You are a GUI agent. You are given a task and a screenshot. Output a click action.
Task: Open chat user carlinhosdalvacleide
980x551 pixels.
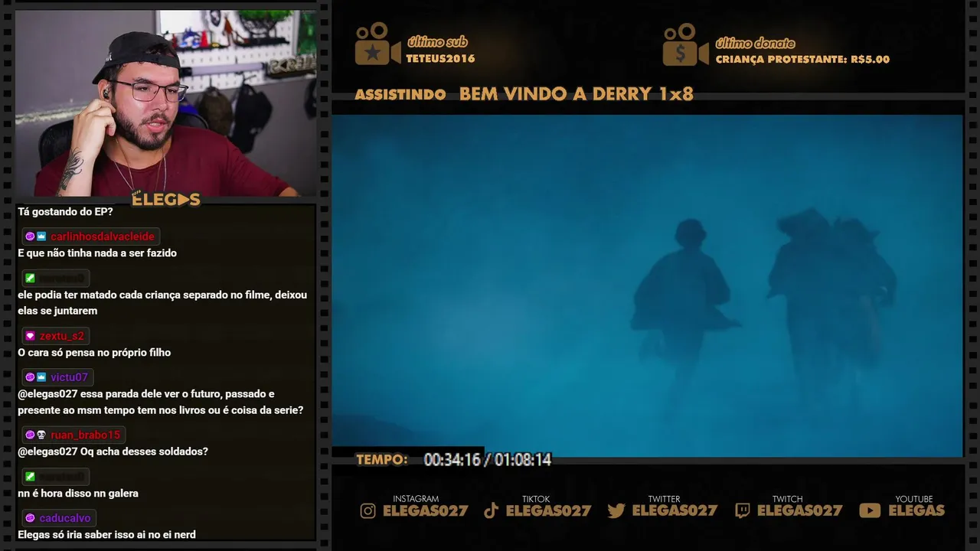103,236
